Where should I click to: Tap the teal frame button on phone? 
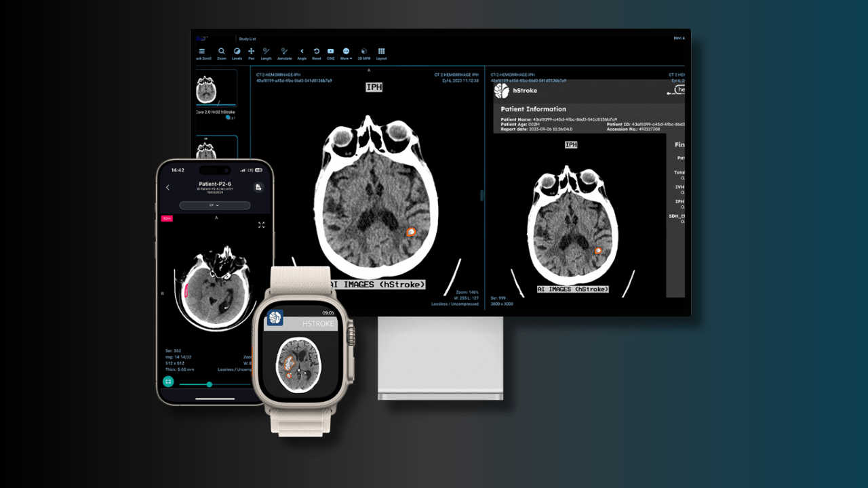coord(168,382)
